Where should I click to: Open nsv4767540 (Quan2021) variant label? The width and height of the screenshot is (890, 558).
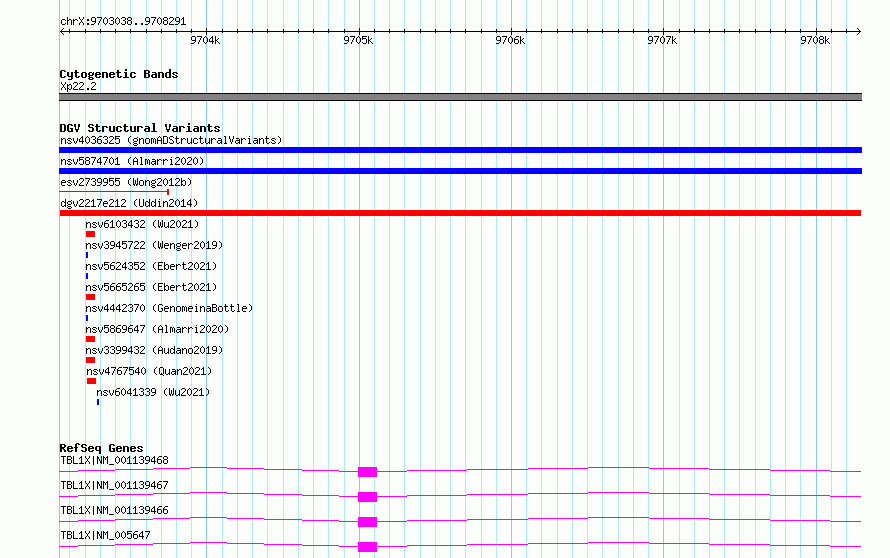pyautogui.click(x=149, y=371)
